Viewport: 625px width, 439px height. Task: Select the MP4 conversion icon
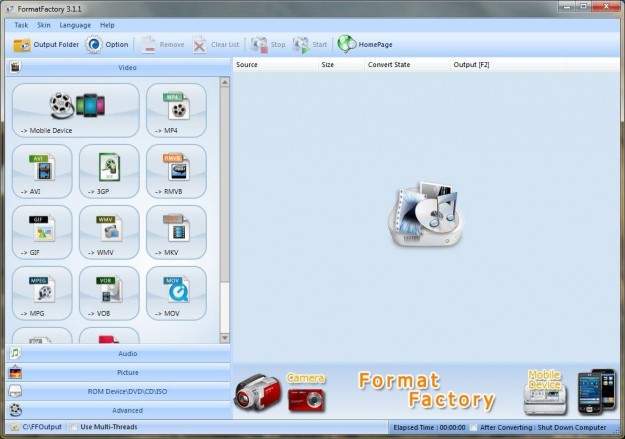pyautogui.click(x=176, y=110)
